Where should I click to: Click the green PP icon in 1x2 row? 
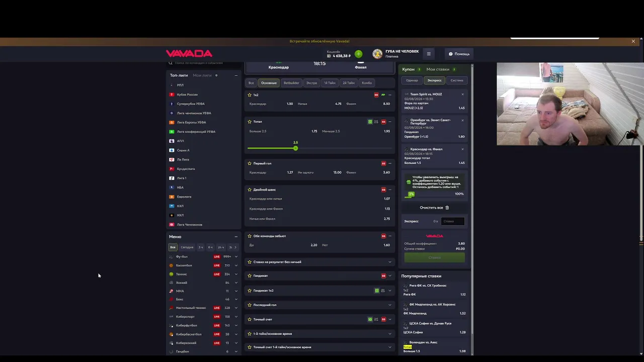pyautogui.click(x=383, y=95)
